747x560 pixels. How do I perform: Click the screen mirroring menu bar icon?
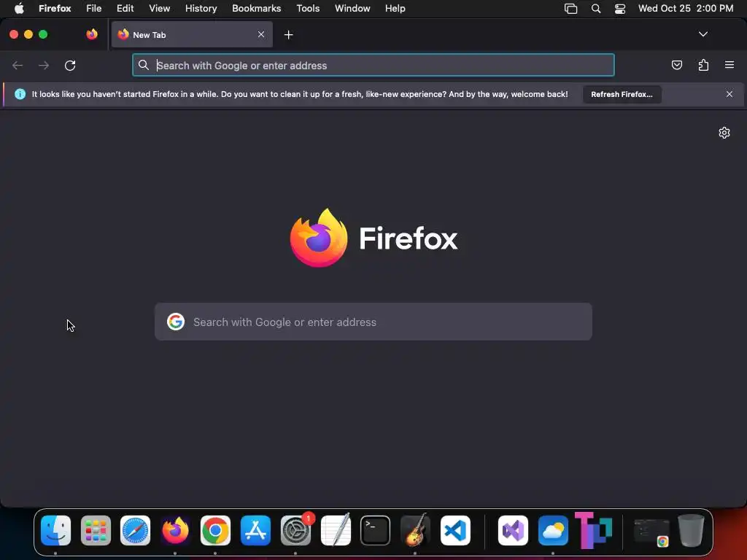pyautogui.click(x=570, y=9)
